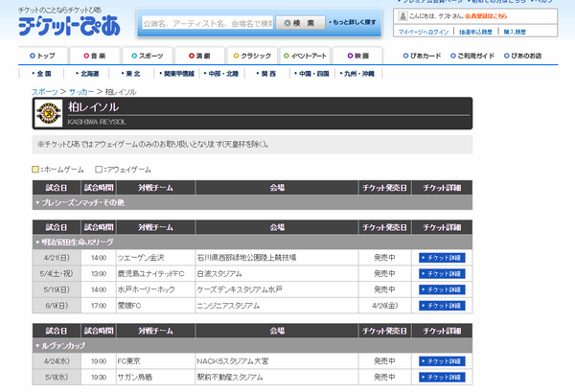The height and width of the screenshot is (392, 575).
Task: Switch to the クラシック tab
Action: pos(252,56)
